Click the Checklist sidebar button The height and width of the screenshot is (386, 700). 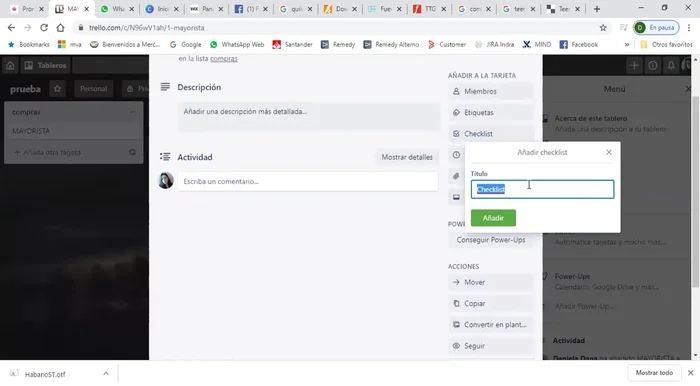490,134
